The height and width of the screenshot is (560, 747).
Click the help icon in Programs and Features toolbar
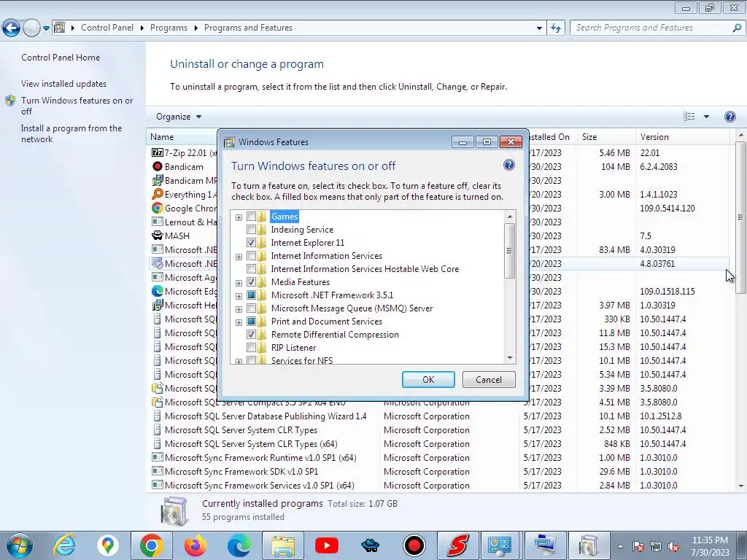pos(729,117)
